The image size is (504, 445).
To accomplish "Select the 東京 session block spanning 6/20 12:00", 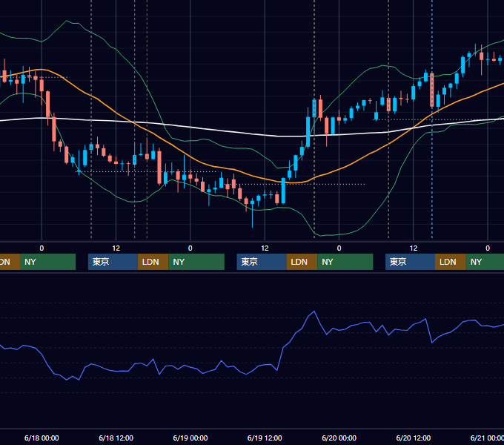I will click(411, 262).
